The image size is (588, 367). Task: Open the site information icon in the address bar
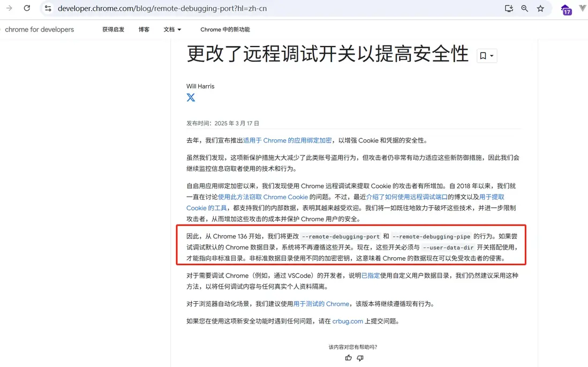[48, 8]
